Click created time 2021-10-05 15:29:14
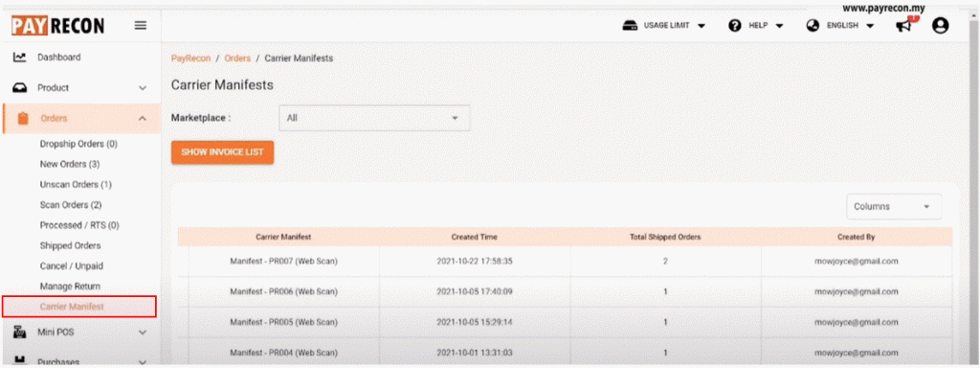The height and width of the screenshot is (368, 980). 475,322
